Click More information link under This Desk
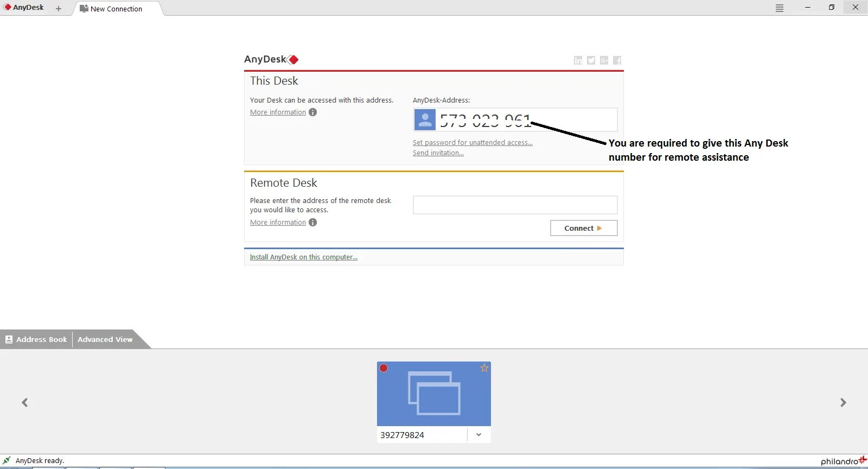Image resolution: width=868 pixels, height=469 pixels. (278, 112)
